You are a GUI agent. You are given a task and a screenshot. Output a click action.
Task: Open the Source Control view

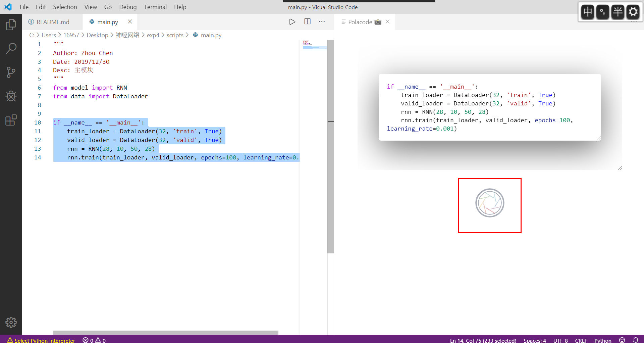point(11,72)
